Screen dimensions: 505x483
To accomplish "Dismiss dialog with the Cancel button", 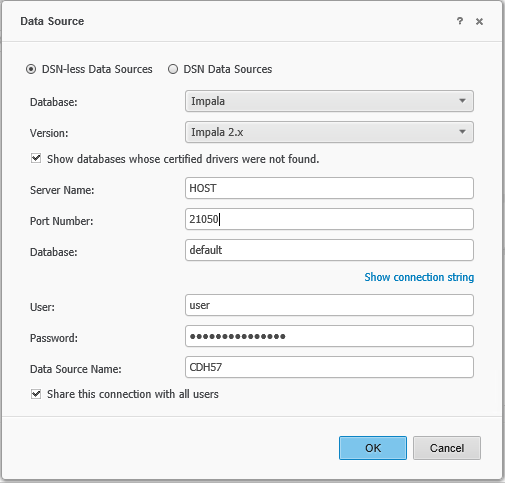I will point(447,448).
